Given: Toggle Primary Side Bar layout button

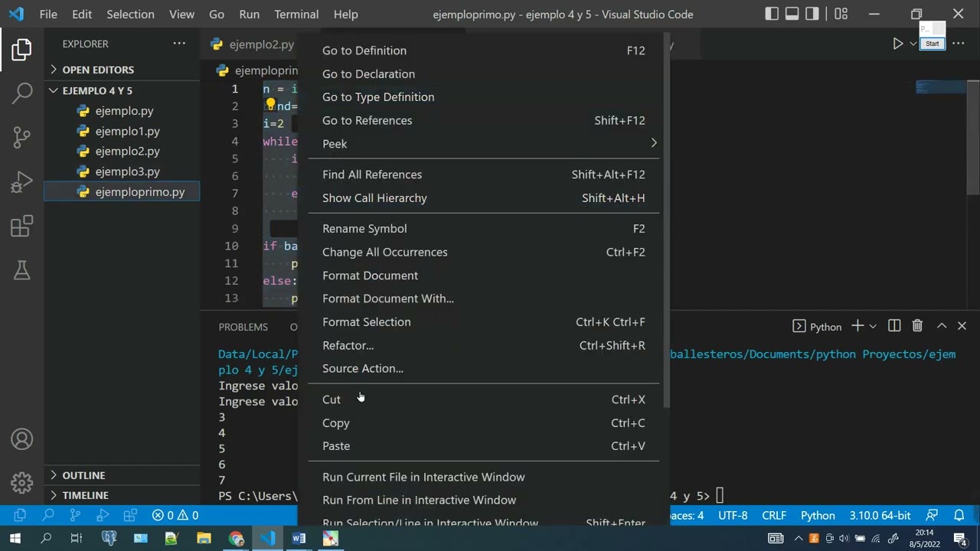Looking at the screenshot, I should (x=772, y=14).
